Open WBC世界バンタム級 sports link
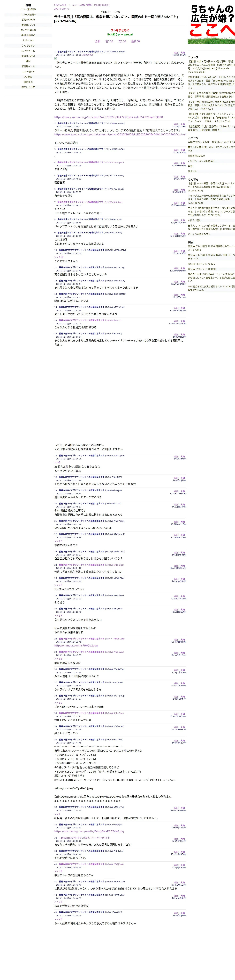This screenshot has width=235, height=980. [212, 142]
